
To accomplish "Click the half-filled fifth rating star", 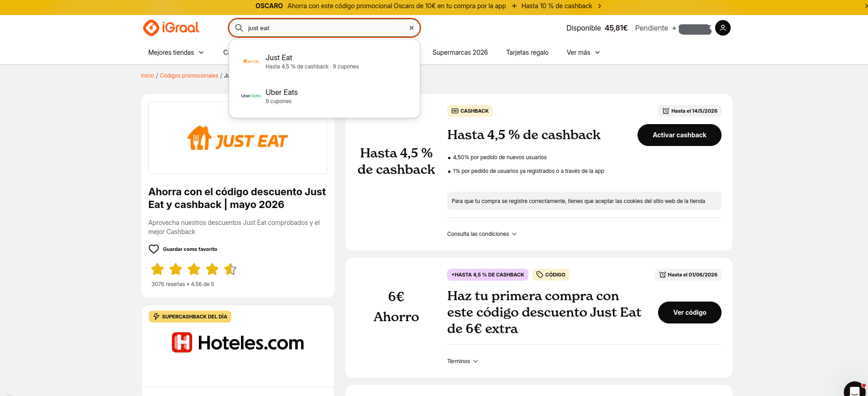I will tap(230, 269).
